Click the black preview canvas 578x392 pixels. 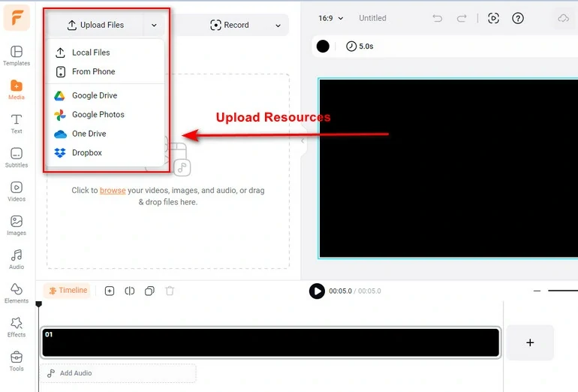448,168
